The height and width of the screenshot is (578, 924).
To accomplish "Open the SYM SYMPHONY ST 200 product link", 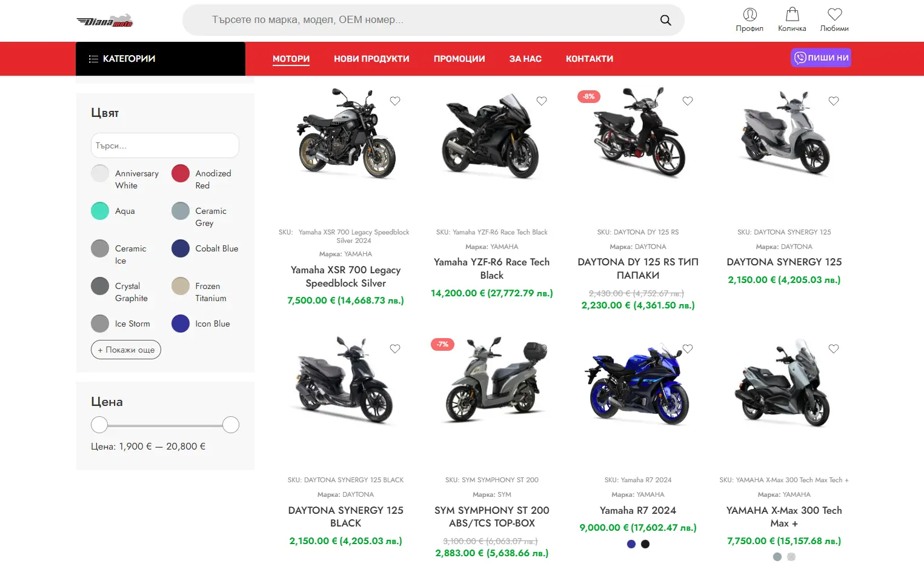I will [x=492, y=517].
